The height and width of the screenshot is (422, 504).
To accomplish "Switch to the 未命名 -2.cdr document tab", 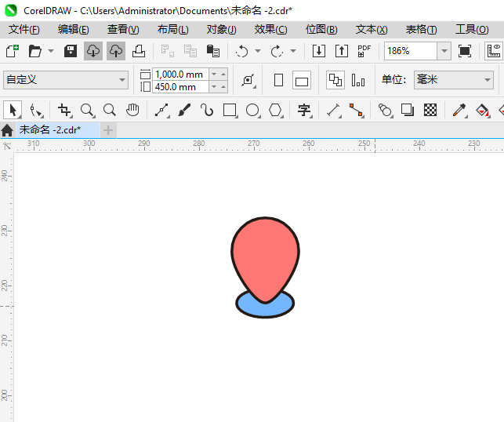I will [x=49, y=129].
